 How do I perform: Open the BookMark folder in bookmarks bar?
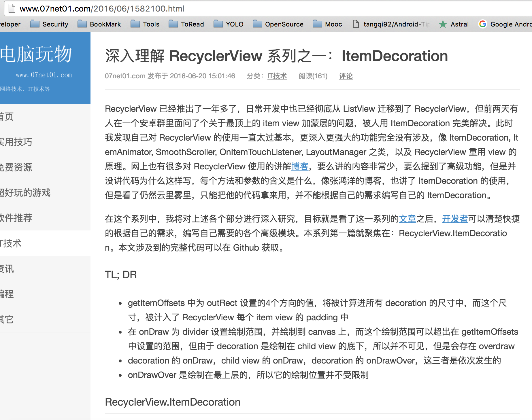click(99, 24)
